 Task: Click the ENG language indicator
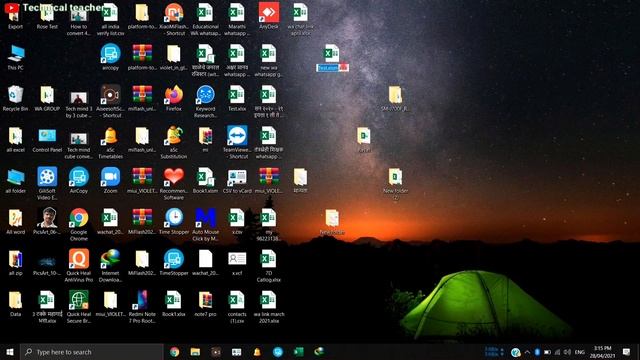(x=580, y=352)
